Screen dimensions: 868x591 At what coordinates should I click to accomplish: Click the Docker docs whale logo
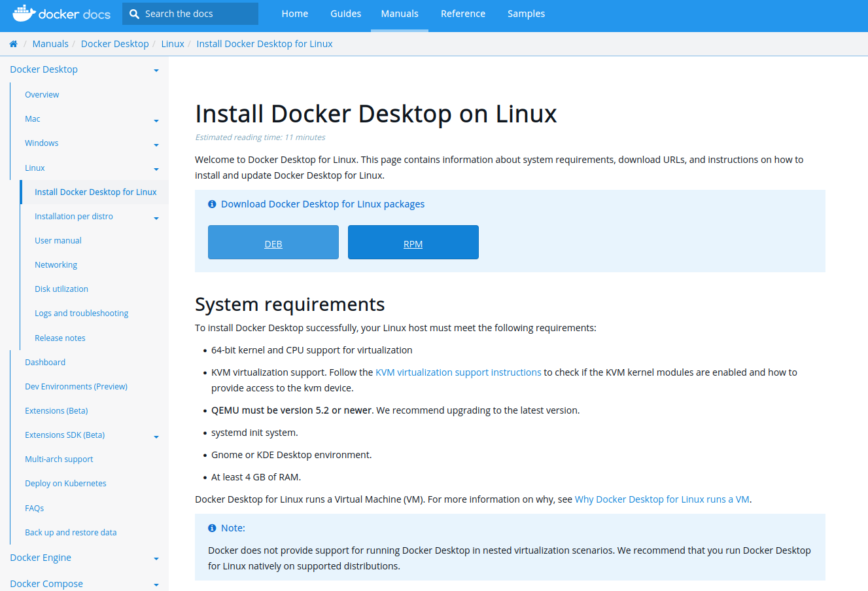(x=24, y=13)
